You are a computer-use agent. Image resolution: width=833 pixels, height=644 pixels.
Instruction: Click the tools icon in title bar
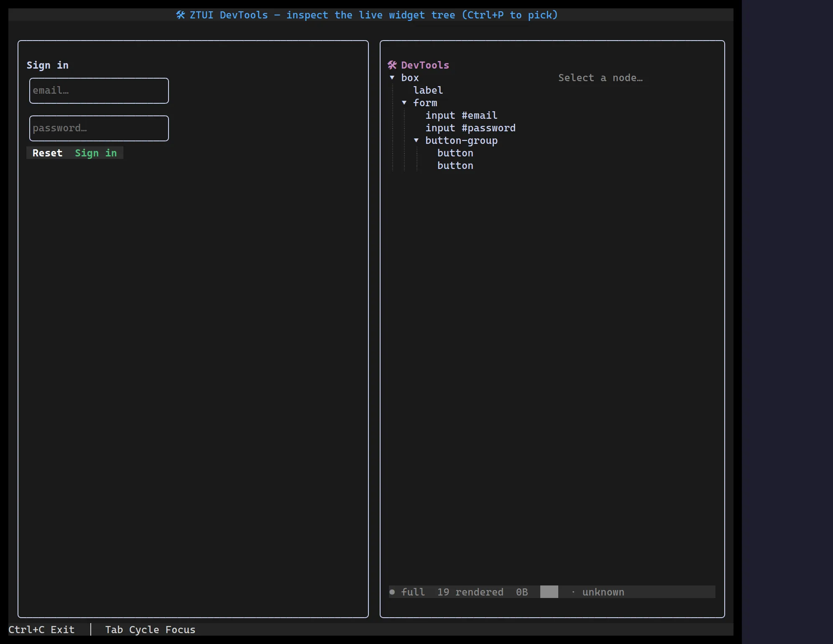(x=181, y=15)
